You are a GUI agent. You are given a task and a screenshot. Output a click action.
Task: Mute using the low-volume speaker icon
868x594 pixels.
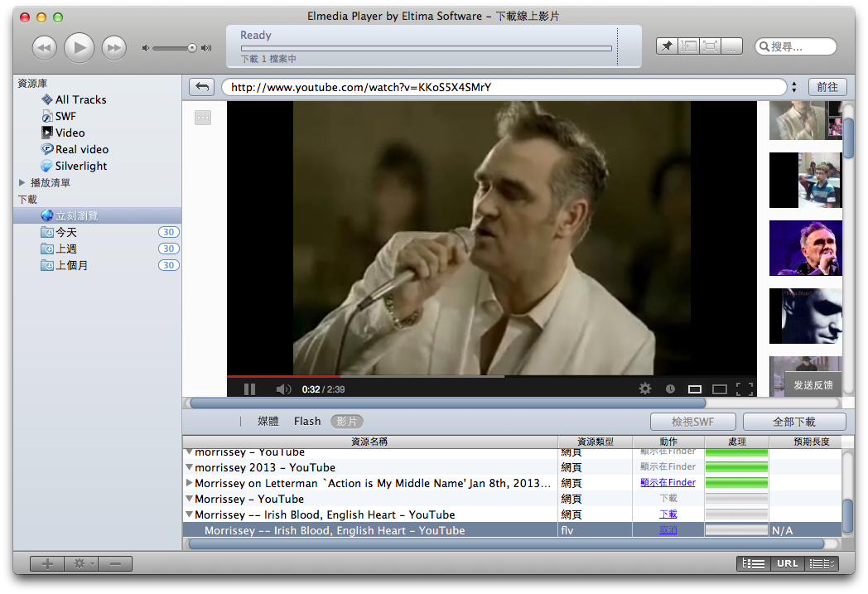click(x=146, y=48)
